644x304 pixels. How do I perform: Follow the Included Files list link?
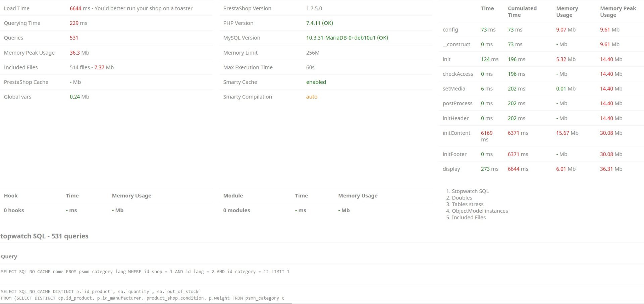469,217
